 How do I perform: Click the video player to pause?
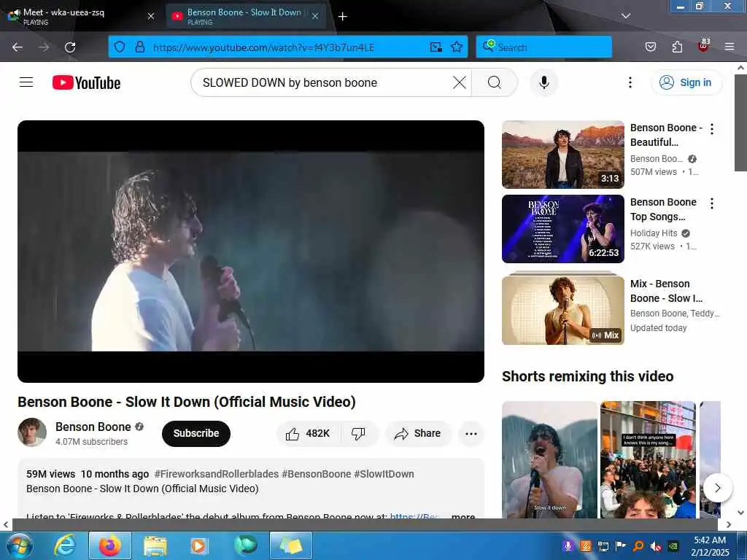[x=251, y=251]
